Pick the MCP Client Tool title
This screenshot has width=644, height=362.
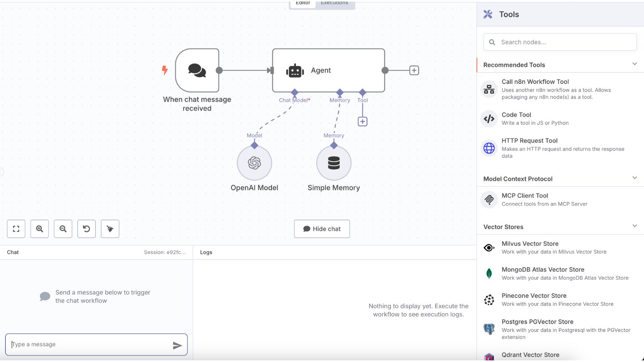pyautogui.click(x=525, y=195)
